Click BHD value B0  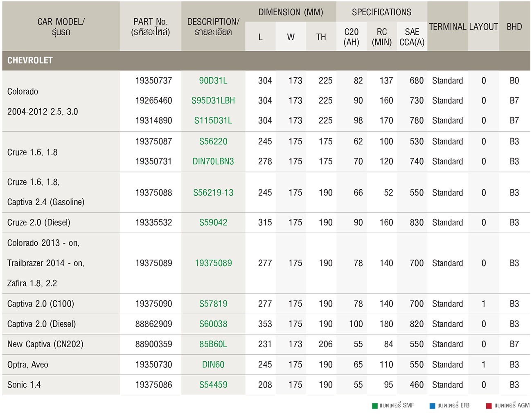pyautogui.click(x=514, y=81)
